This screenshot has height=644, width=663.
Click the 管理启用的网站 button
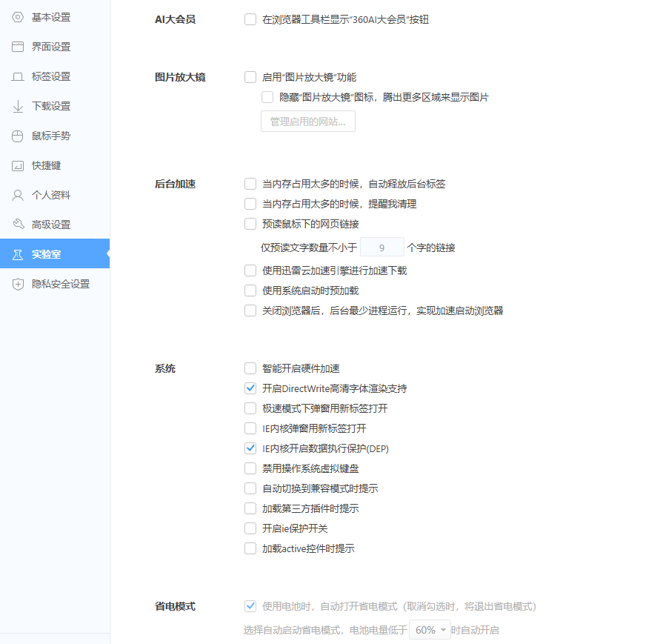308,122
